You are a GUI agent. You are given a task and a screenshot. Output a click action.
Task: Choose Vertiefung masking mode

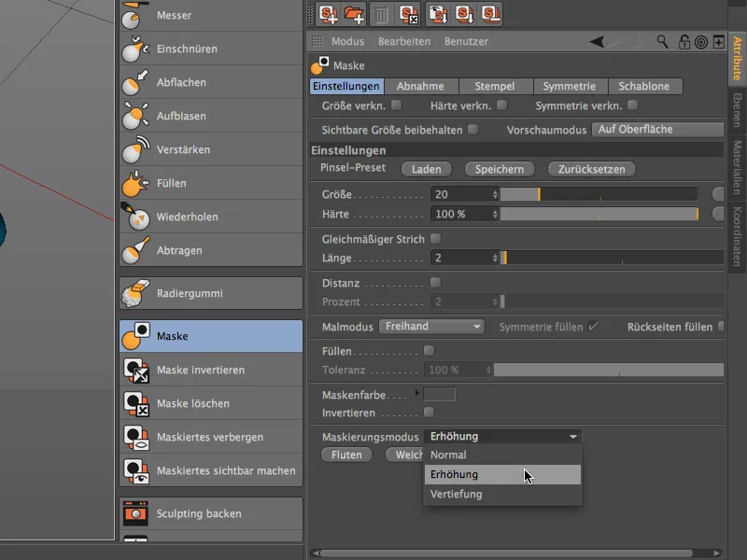tap(502, 495)
